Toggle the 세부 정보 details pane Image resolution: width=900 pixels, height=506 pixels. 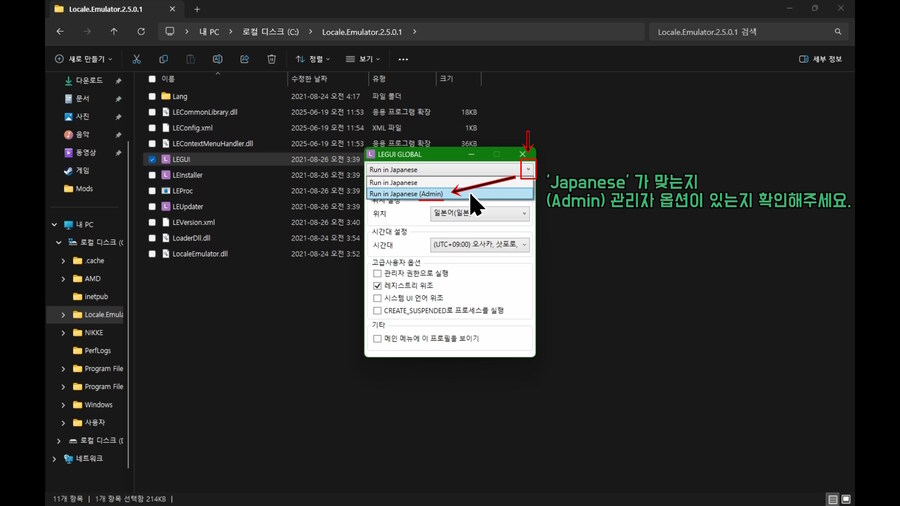point(820,59)
